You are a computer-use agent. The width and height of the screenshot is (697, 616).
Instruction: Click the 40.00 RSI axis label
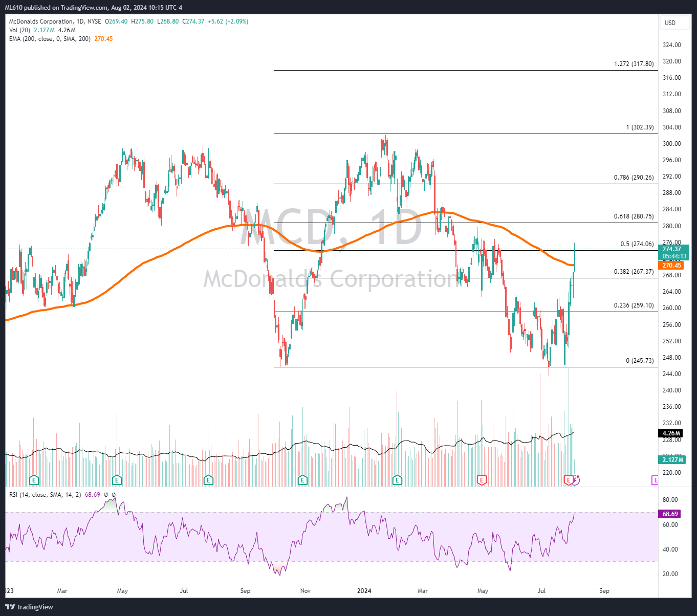point(670,549)
